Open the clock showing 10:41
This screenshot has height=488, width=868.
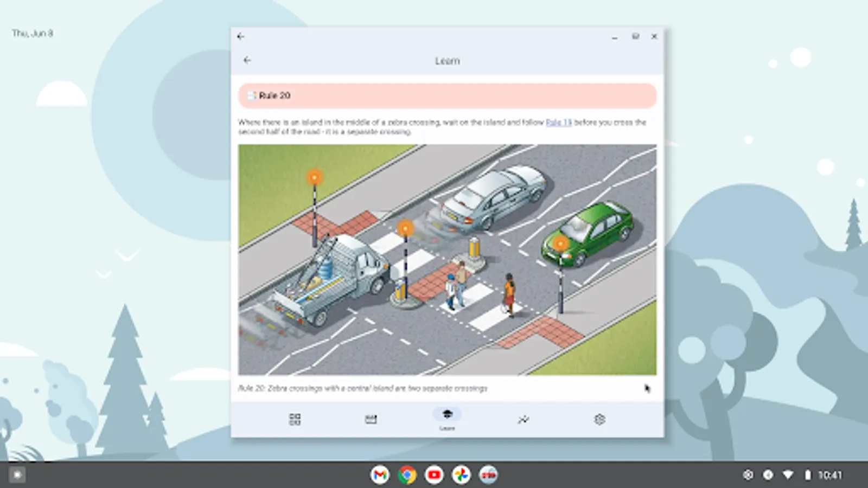[x=830, y=475]
